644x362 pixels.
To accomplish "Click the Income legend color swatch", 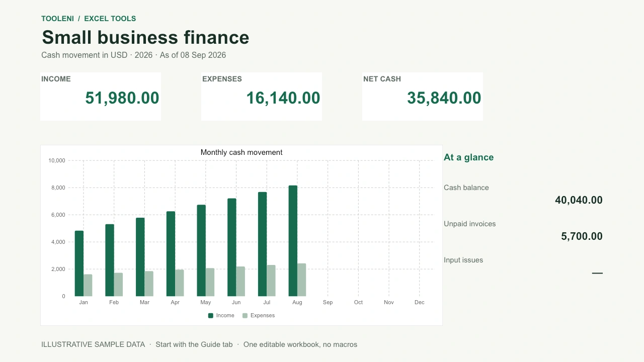I will (x=211, y=316).
